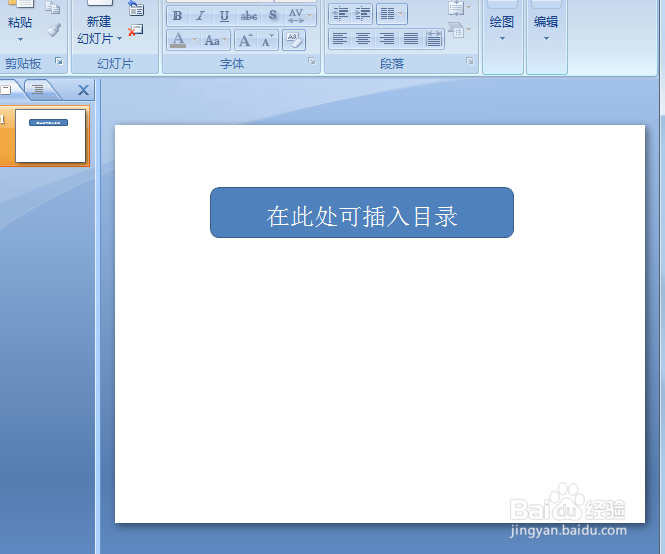The height and width of the screenshot is (554, 665).
Task: Open Change Case Aa dropdown
Action: tap(215, 40)
